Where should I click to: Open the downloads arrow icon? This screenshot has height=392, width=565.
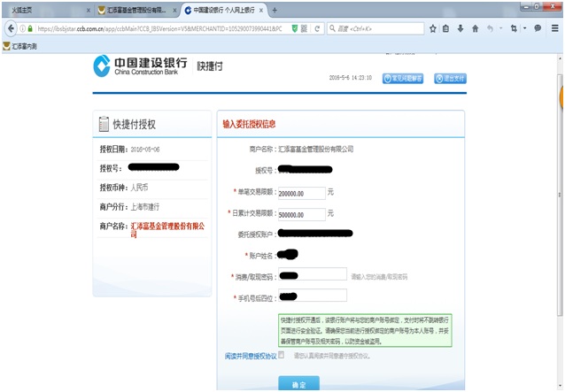[461, 28]
